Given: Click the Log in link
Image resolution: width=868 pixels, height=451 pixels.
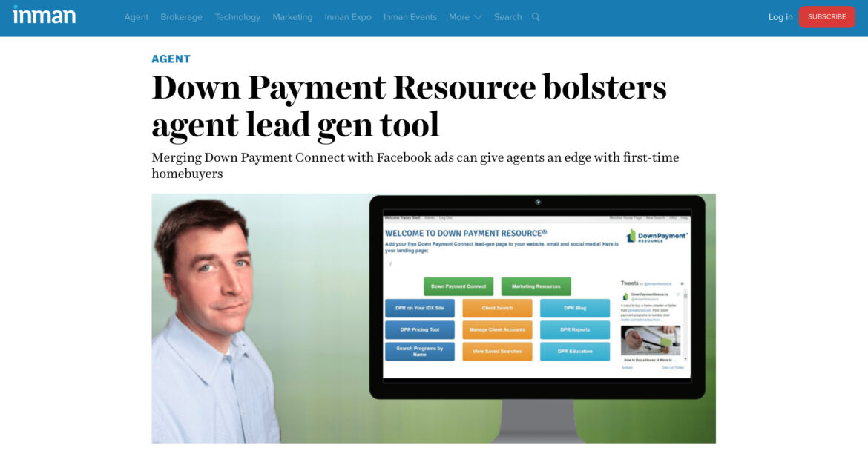Looking at the screenshot, I should (x=780, y=17).
